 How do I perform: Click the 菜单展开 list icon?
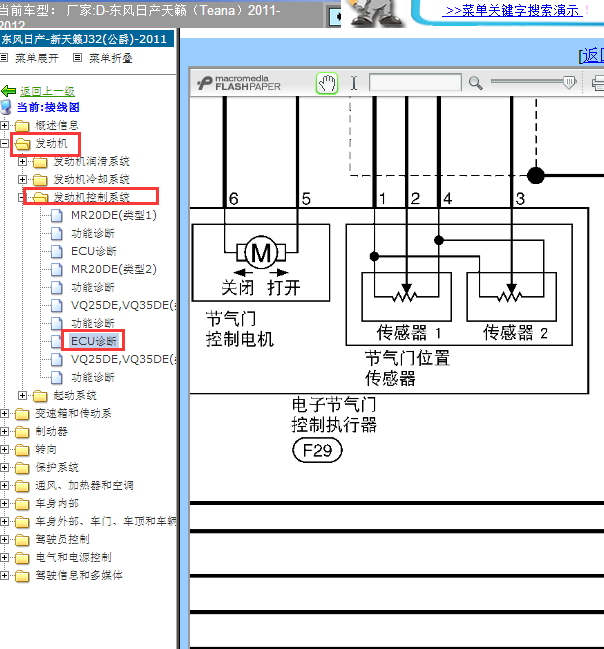point(4,58)
